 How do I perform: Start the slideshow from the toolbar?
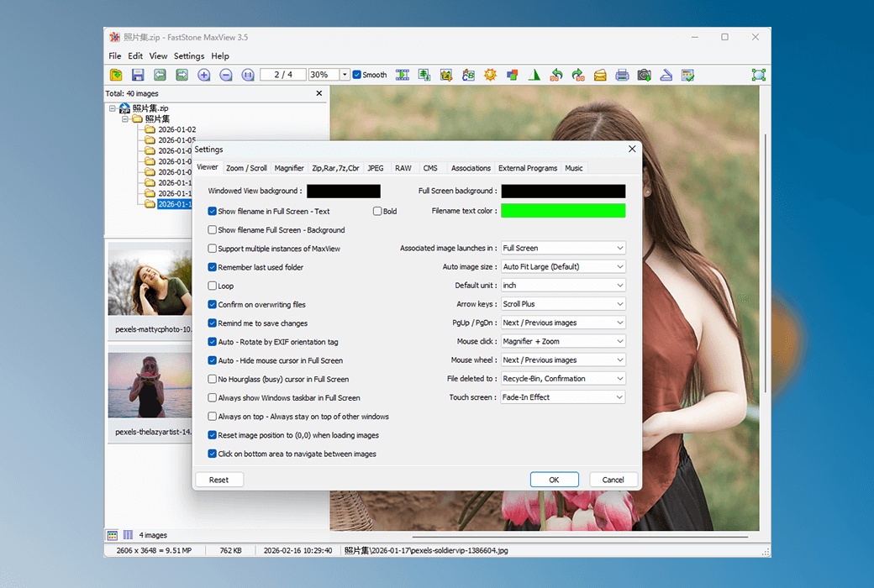(x=403, y=75)
